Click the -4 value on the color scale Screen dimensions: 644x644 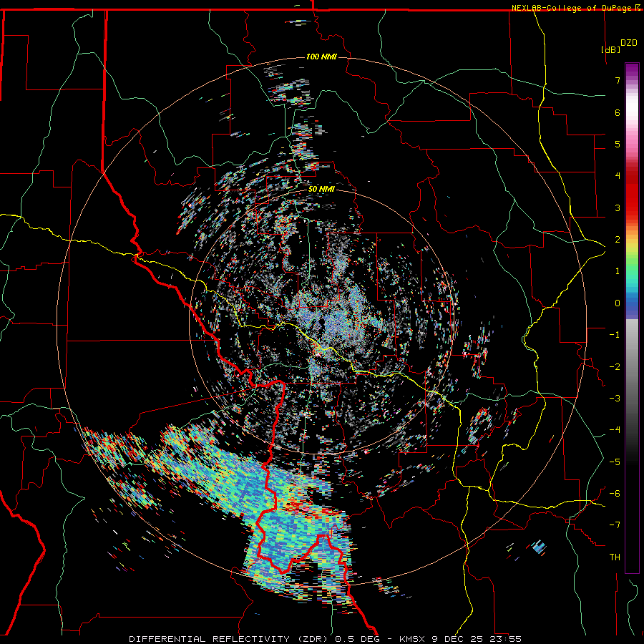click(615, 430)
